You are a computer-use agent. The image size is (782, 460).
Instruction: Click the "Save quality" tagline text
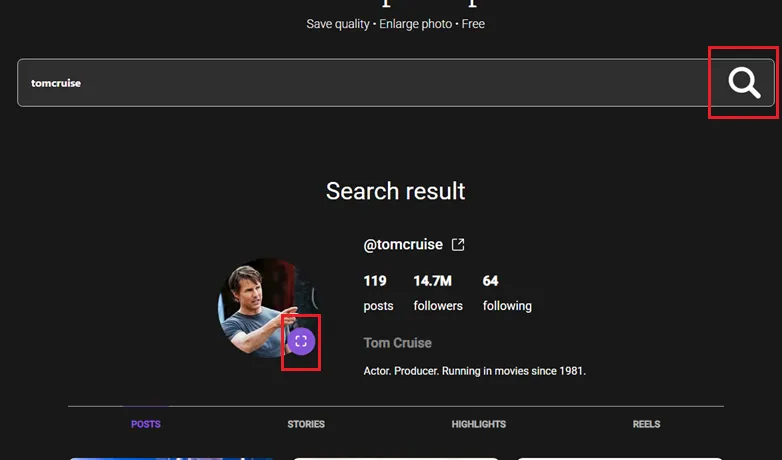[x=338, y=24]
